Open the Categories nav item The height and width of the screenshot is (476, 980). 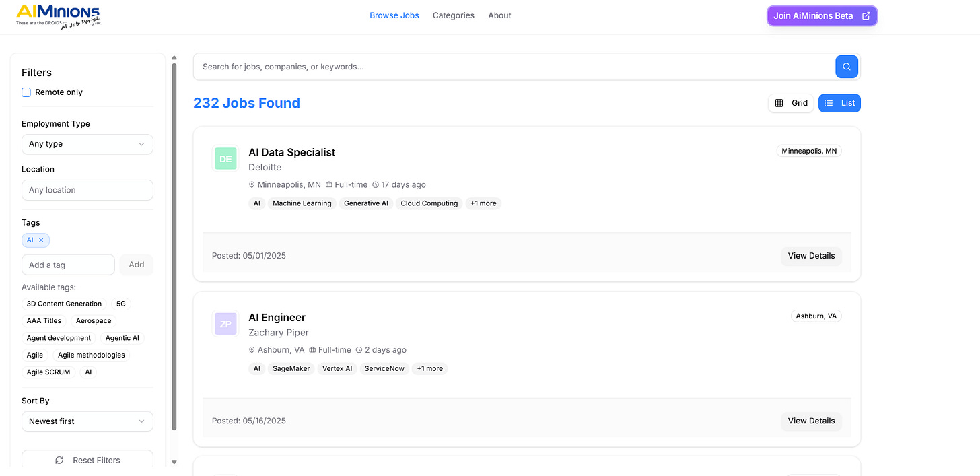pos(454,15)
